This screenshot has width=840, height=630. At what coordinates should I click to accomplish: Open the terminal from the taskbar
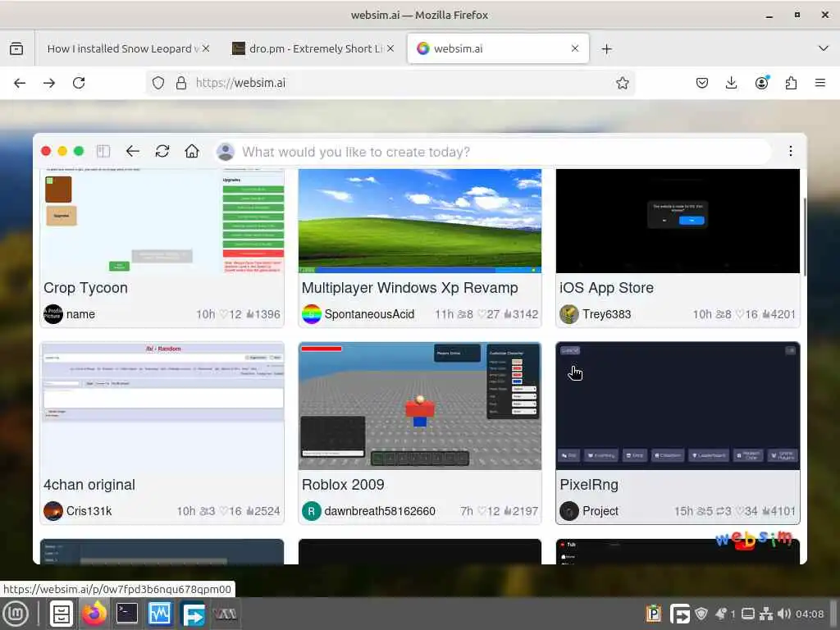point(127,614)
